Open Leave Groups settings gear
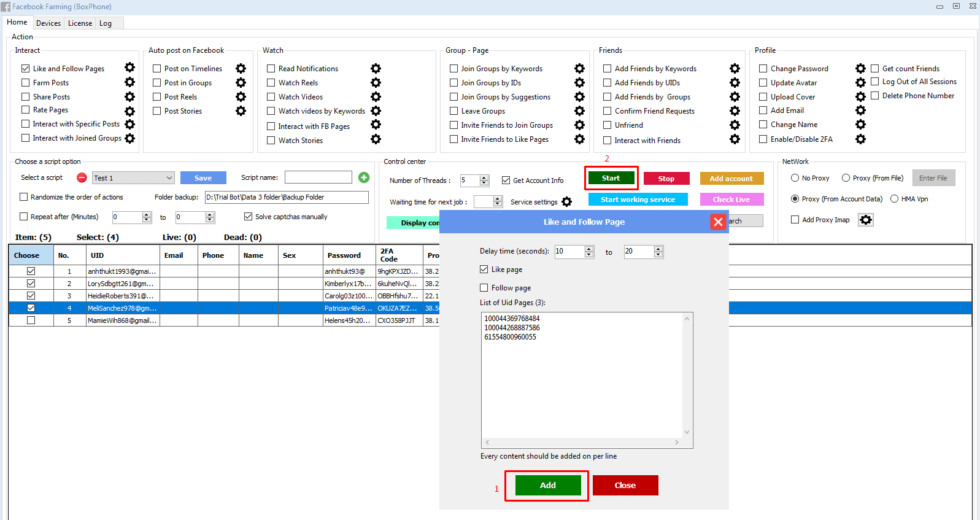 [x=579, y=111]
